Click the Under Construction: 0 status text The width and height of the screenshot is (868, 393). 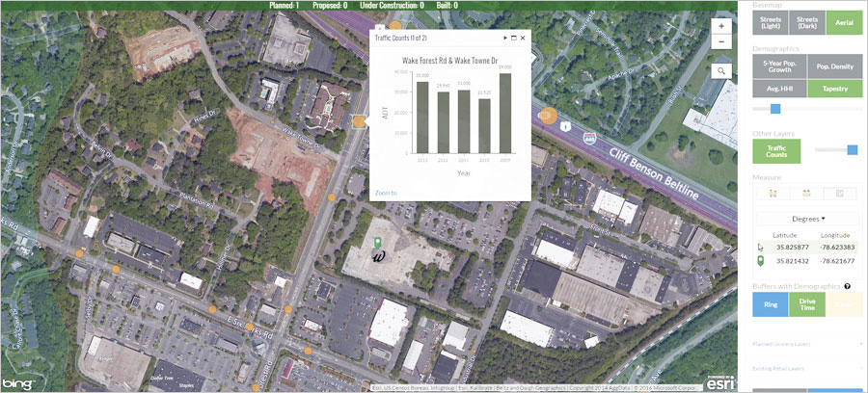[x=392, y=6]
